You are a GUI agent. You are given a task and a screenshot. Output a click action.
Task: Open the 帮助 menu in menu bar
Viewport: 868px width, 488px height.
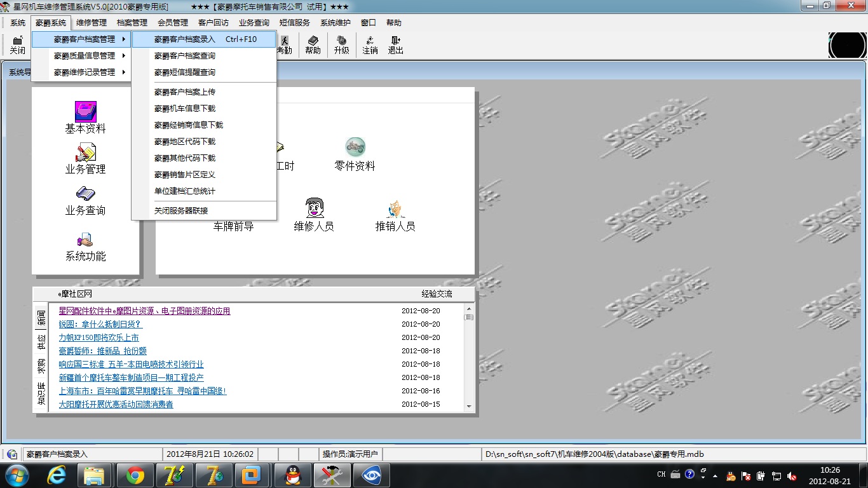coord(394,22)
